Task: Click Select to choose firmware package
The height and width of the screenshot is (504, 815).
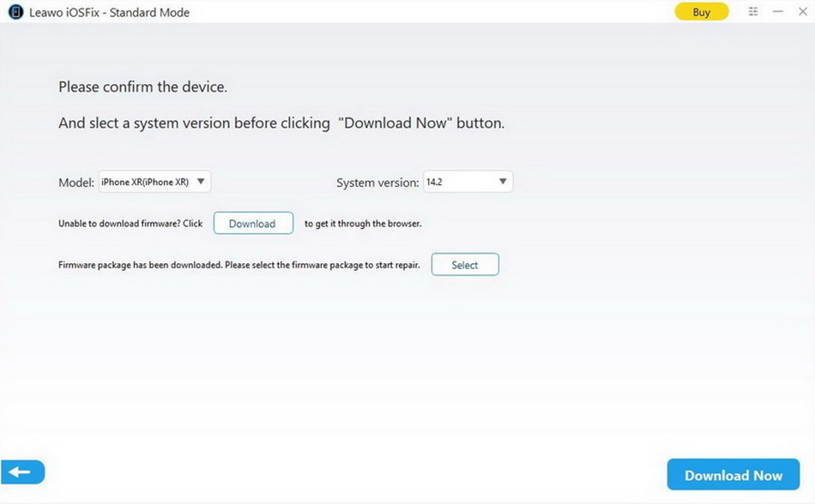Action: click(x=465, y=265)
